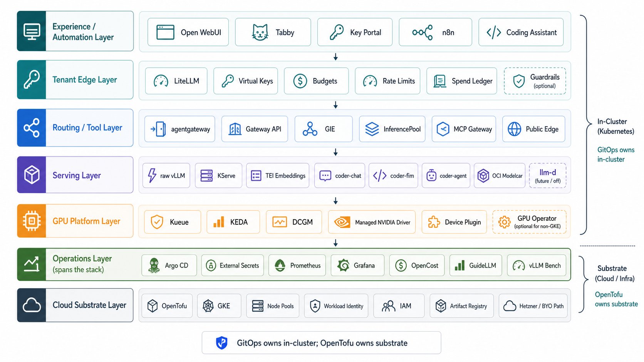Click the 'coder-fim' label text
This screenshot has height=362, width=644.
[x=402, y=176]
